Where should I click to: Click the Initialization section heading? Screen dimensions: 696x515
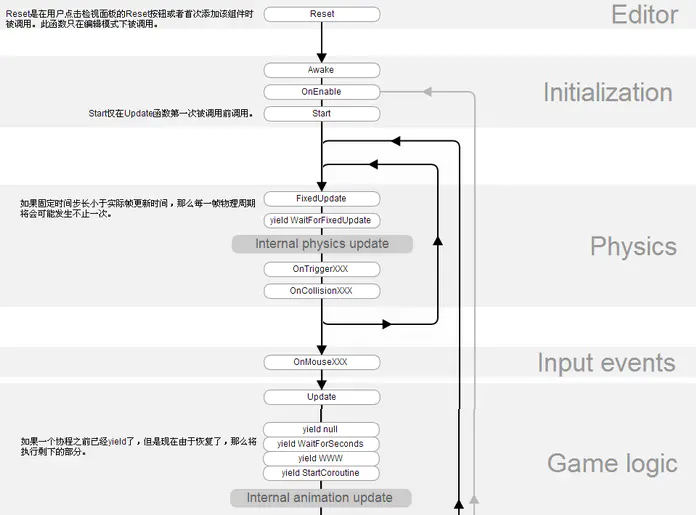pos(608,93)
